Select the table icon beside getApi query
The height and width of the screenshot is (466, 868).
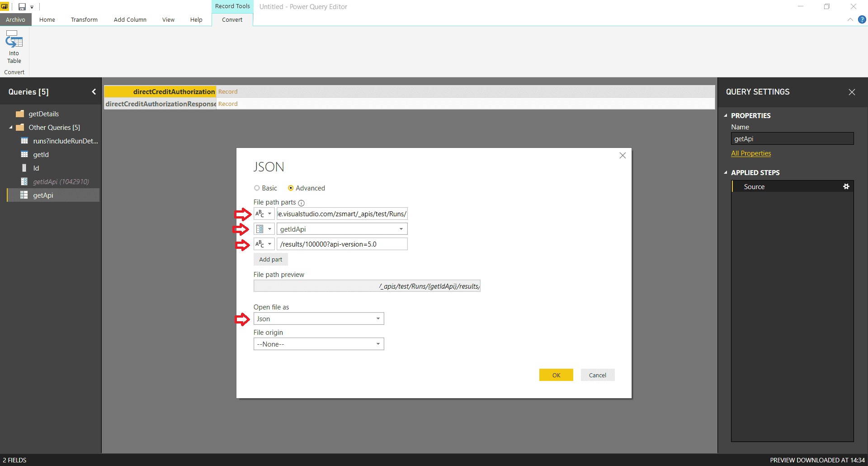(x=24, y=195)
